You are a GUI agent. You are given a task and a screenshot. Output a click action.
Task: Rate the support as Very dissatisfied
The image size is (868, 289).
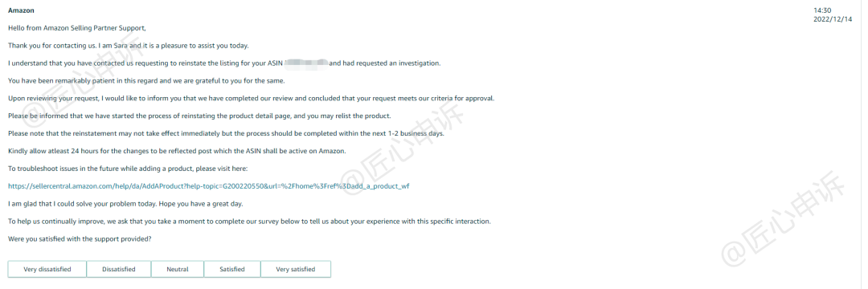(47, 269)
